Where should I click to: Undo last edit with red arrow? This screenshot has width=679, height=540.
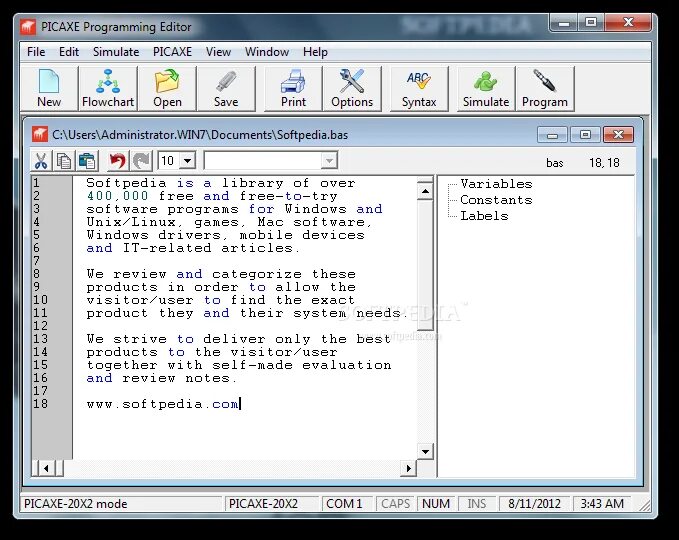pyautogui.click(x=117, y=161)
